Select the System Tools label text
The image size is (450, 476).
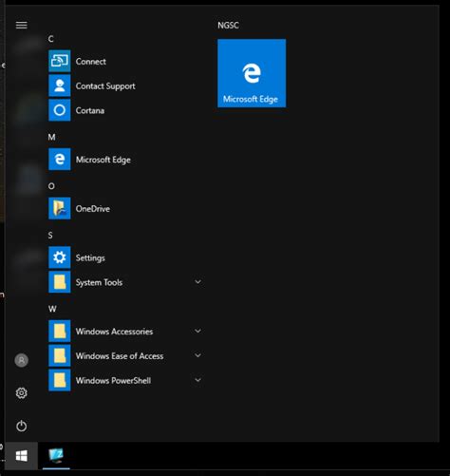coord(99,282)
